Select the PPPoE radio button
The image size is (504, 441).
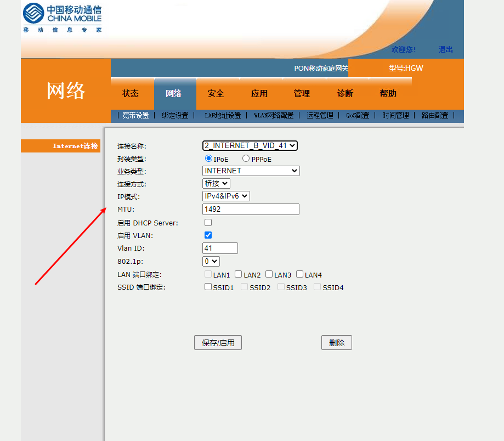246,159
